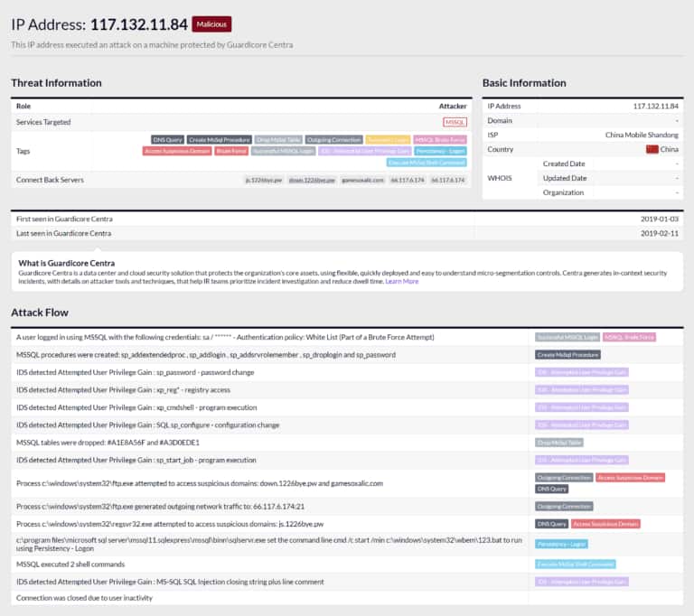
Task: Open down.1226bye.pw connect back server
Action: click(x=312, y=180)
